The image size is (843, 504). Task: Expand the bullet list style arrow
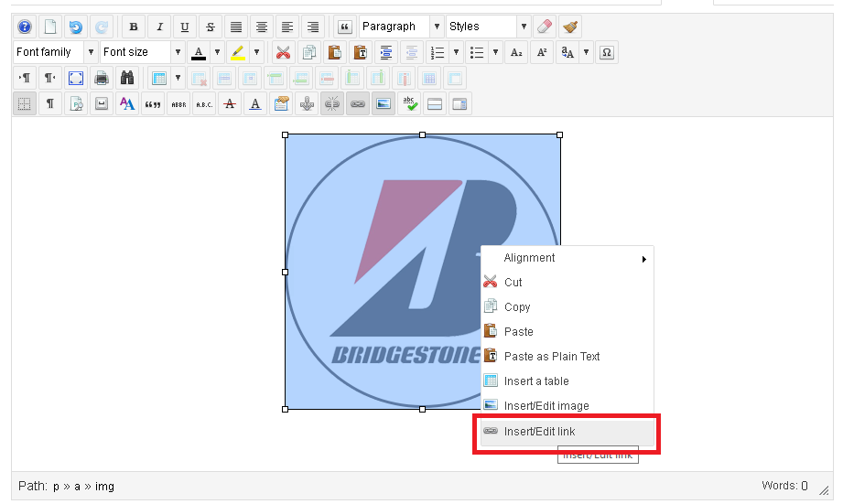(495, 52)
